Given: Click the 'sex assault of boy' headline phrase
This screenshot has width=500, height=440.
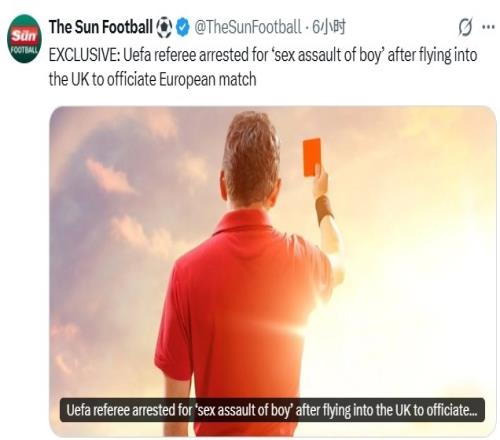Looking at the screenshot, I should (328, 55).
